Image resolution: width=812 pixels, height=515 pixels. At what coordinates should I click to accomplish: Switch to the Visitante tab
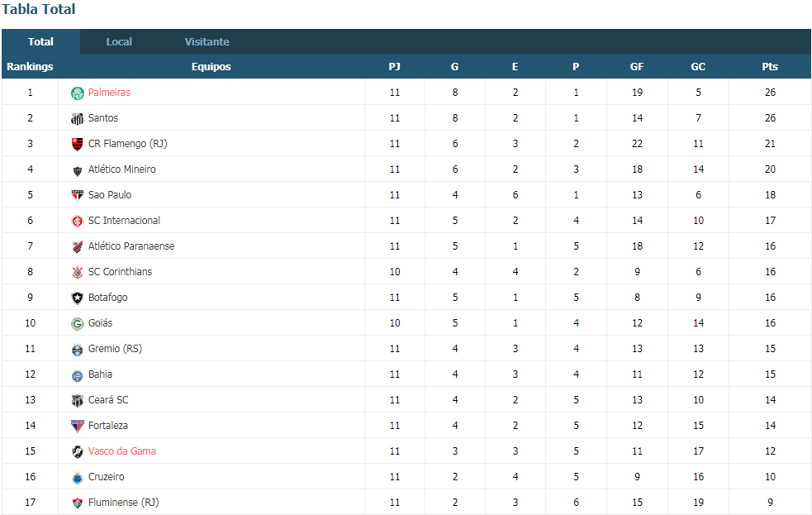pyautogui.click(x=207, y=42)
